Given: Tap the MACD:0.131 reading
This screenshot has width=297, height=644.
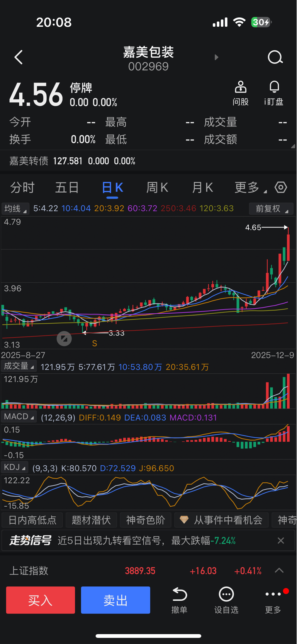Looking at the screenshot, I should (x=193, y=418).
